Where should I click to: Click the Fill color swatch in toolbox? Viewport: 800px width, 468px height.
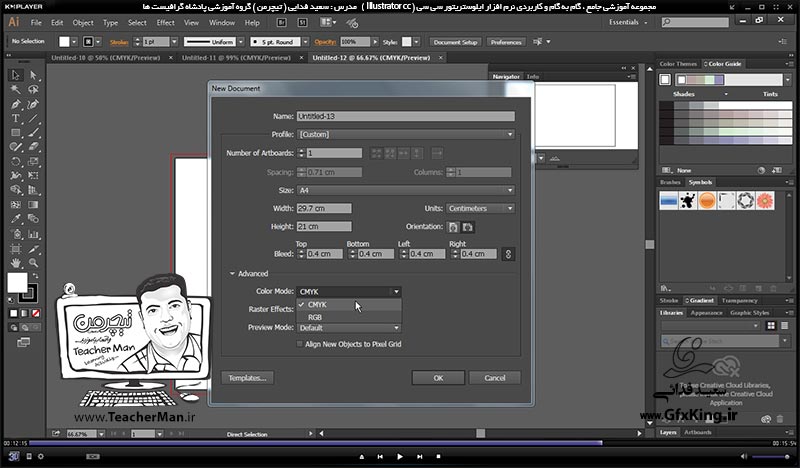(17, 282)
